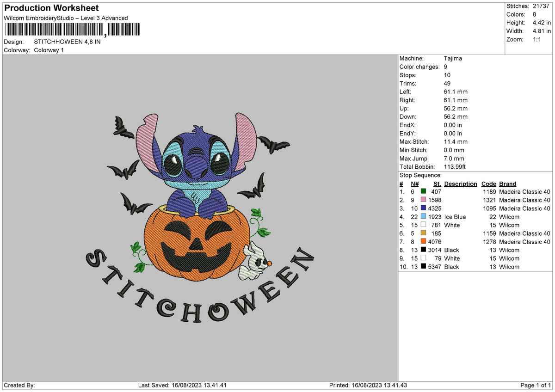Image resolution: width=555 pixels, height=392 pixels.
Task: Click code 1278 in stop row 7
Action: (489, 241)
